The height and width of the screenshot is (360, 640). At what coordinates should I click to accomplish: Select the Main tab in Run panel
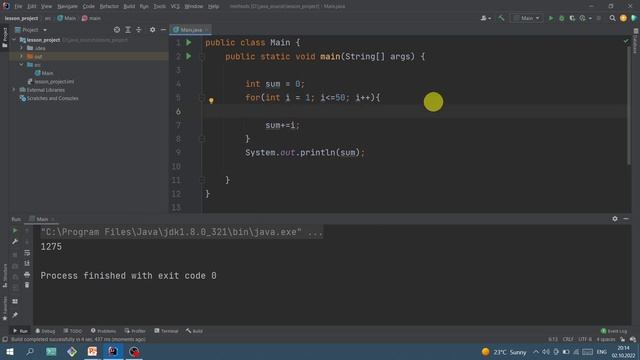42,219
